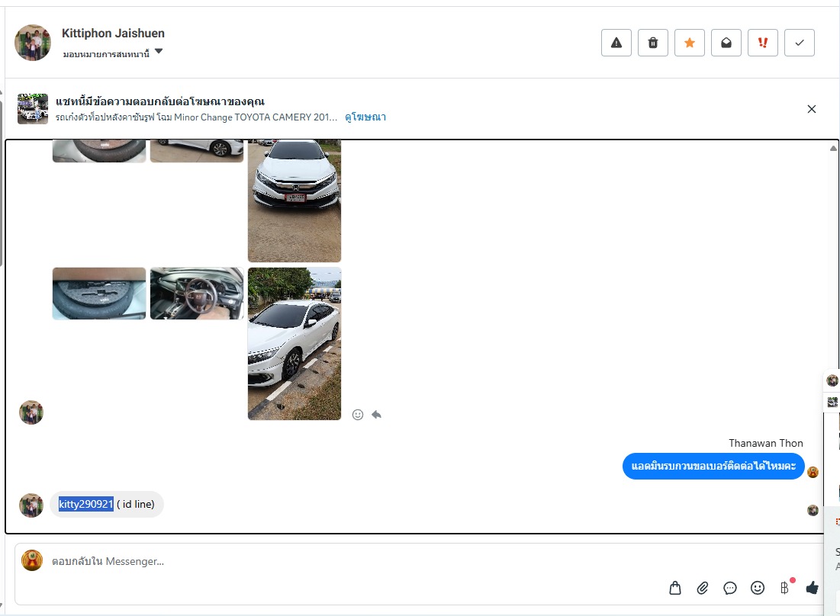
Task: Mark conversation done with checkmark button
Action: (x=800, y=43)
